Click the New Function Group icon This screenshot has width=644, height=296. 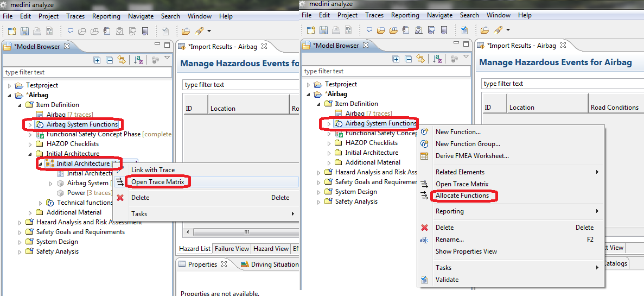click(424, 144)
